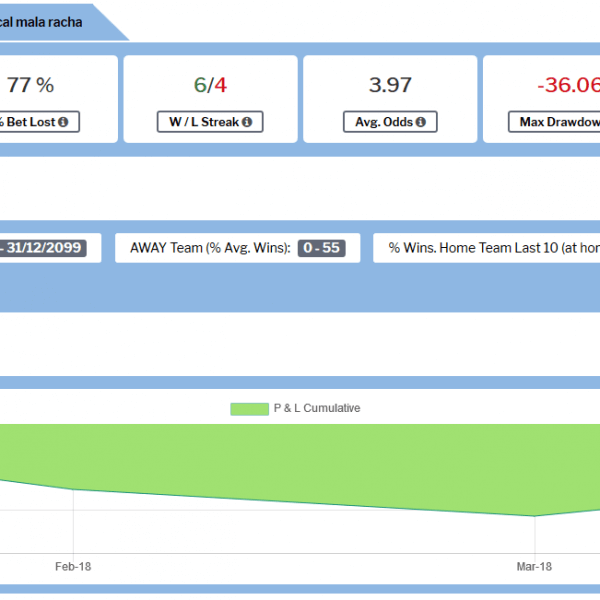Click the info icon beside Avg. Odds
This screenshot has width=600, height=600.
click(x=420, y=122)
